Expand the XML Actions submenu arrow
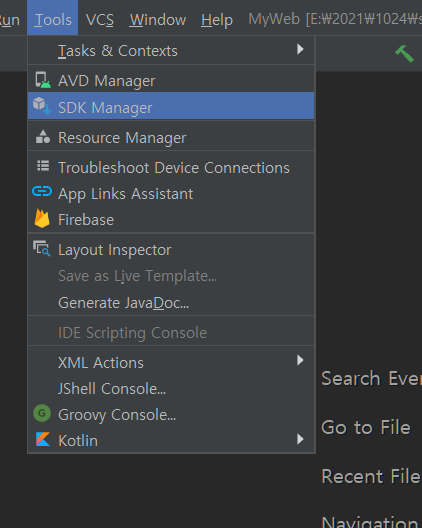422x528 pixels. click(x=300, y=360)
